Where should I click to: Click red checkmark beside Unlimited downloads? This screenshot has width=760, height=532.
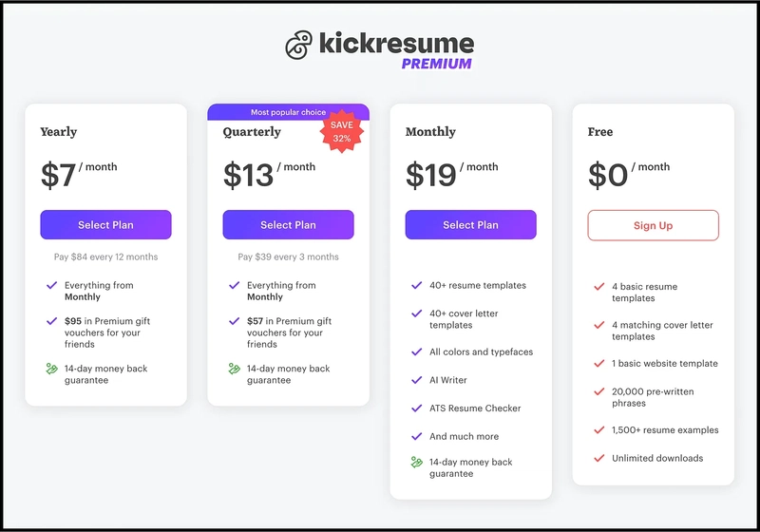click(599, 458)
